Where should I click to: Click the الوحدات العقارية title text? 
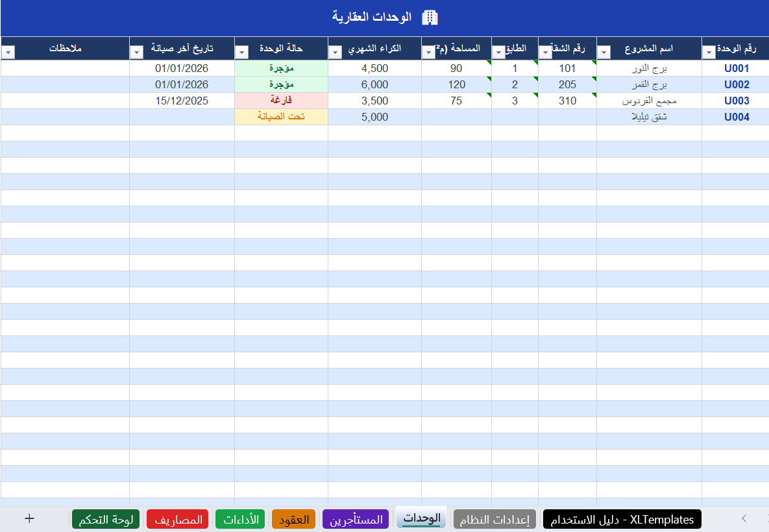point(372,18)
